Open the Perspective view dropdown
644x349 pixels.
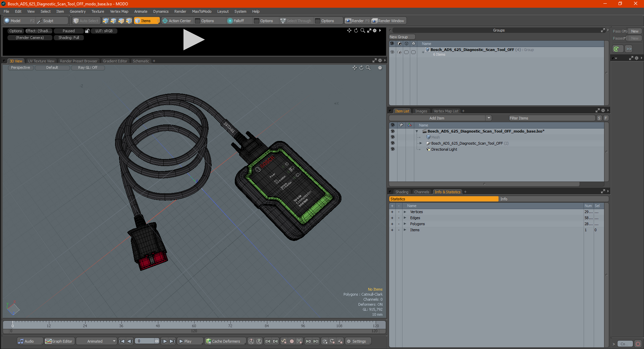pyautogui.click(x=20, y=68)
